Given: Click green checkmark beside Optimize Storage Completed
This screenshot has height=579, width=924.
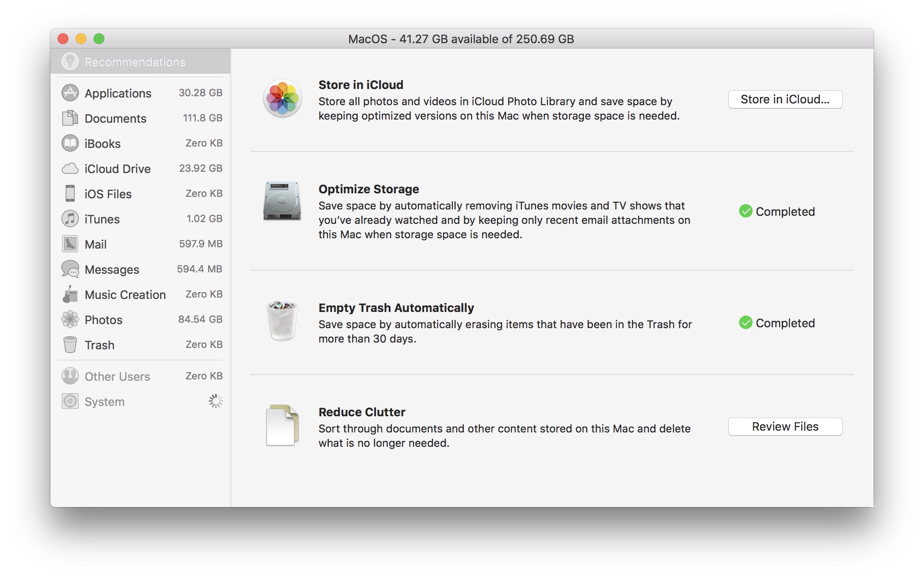Looking at the screenshot, I should tap(746, 211).
